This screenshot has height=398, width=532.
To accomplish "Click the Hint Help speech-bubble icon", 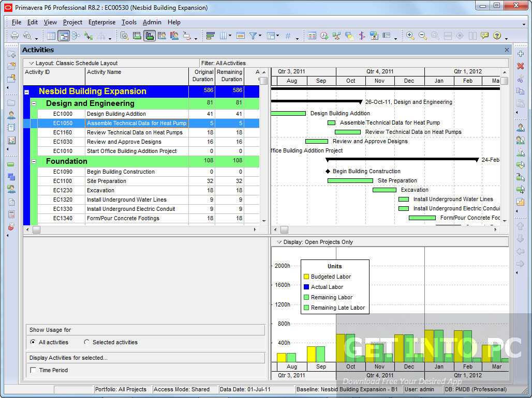I will click(x=484, y=36).
